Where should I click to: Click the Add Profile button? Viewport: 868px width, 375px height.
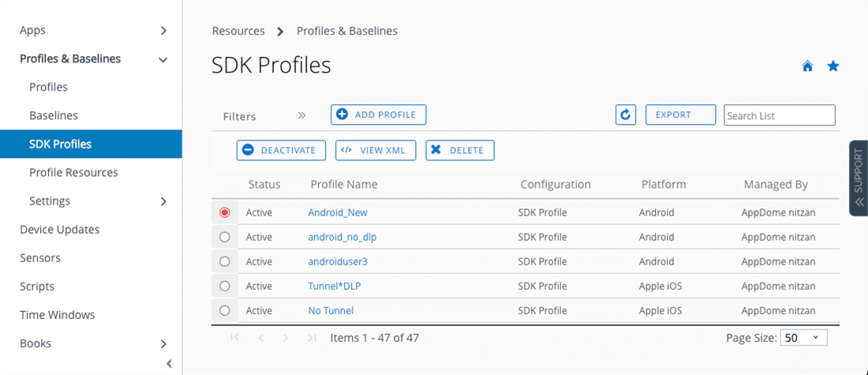click(x=378, y=114)
